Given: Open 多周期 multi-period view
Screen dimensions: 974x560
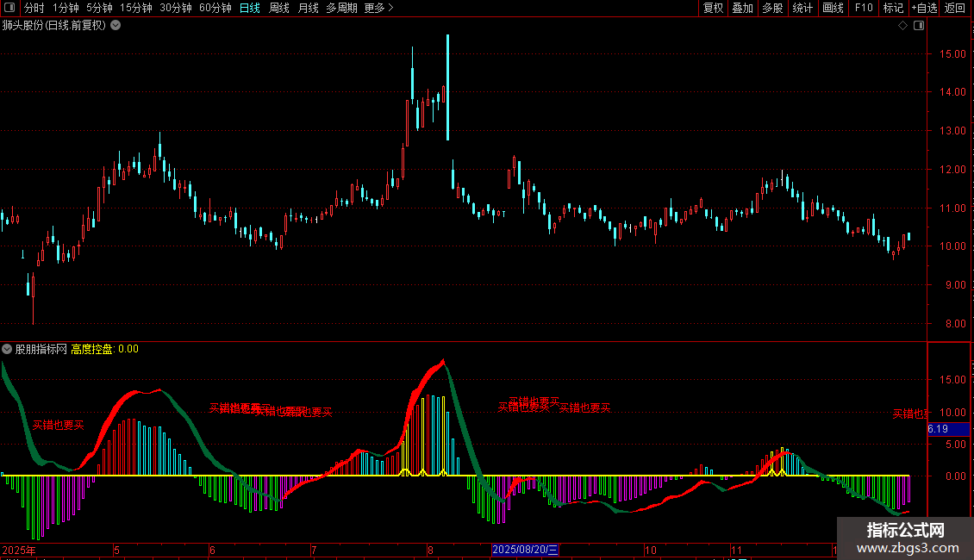Looking at the screenshot, I should click(x=341, y=8).
